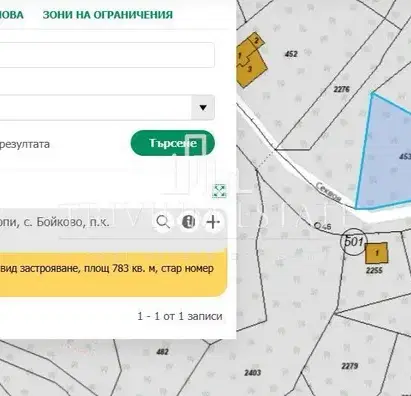Click the Секвоя street label
This screenshot has width=411, height=396.
[x=329, y=192]
